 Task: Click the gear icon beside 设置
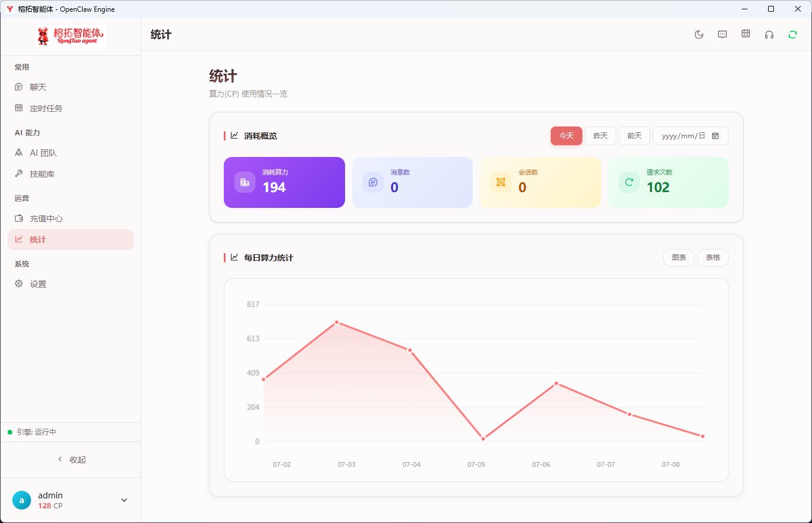click(x=19, y=284)
